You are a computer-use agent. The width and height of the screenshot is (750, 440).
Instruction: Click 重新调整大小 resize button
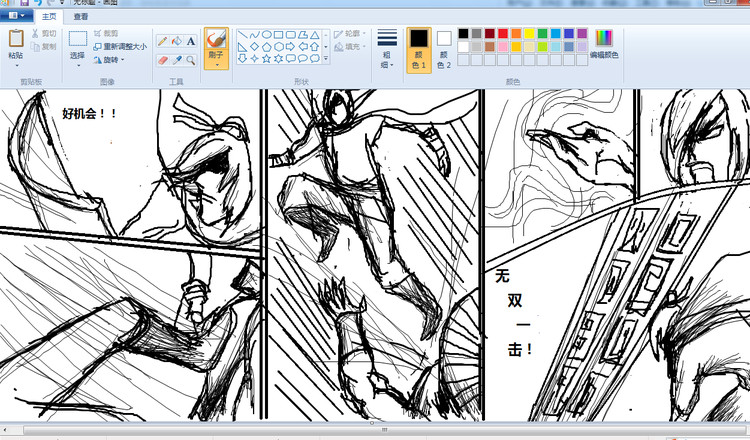point(120,46)
